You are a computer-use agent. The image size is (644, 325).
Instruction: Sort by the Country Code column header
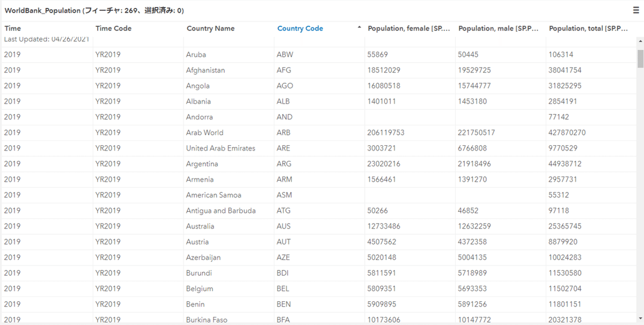tap(300, 28)
